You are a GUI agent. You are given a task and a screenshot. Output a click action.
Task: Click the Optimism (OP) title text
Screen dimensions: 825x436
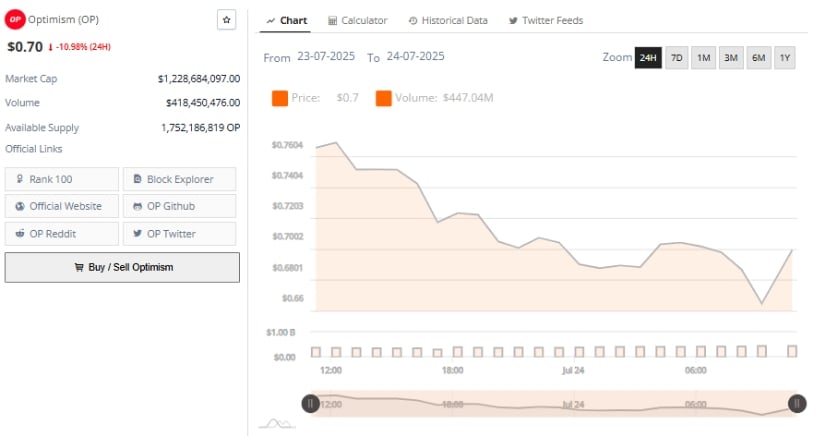(63, 19)
